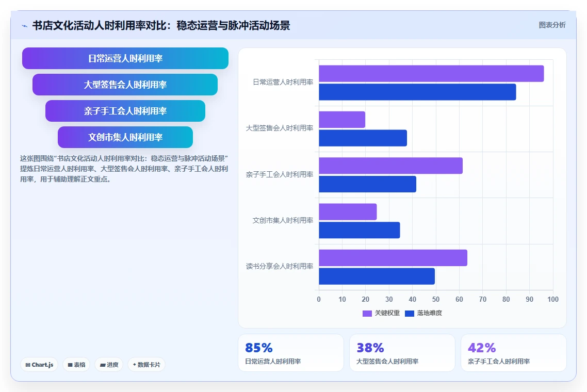
Task: Click the 数据卡片 tag chip
Action: (x=146, y=365)
